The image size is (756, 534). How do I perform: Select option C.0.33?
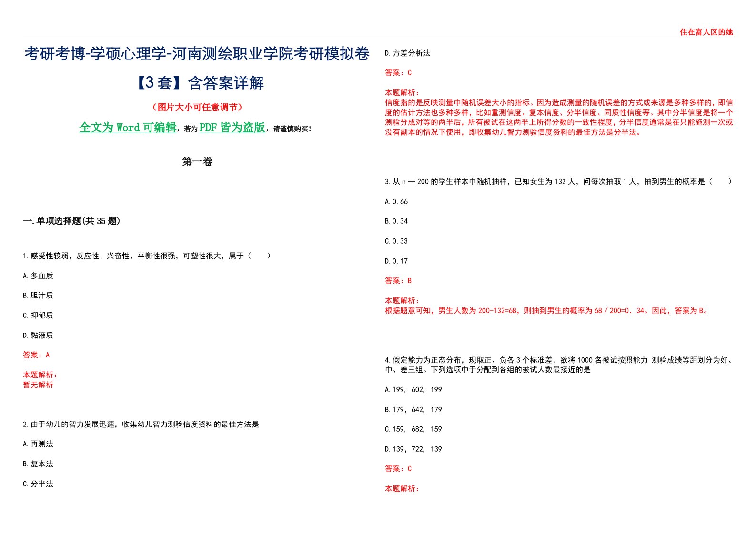(x=396, y=241)
